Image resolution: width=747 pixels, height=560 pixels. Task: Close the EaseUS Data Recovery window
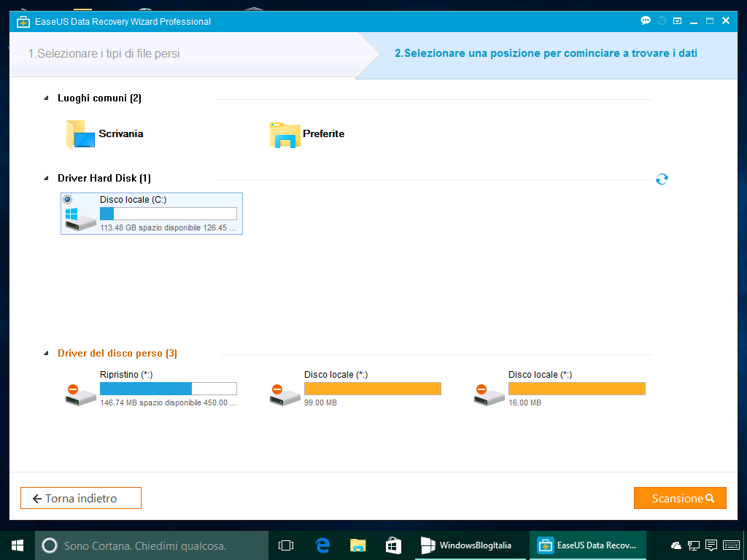coord(726,20)
